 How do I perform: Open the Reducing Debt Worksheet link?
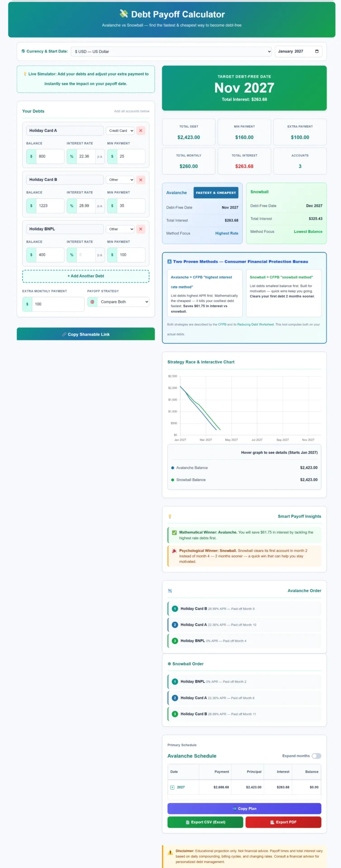[x=256, y=325]
